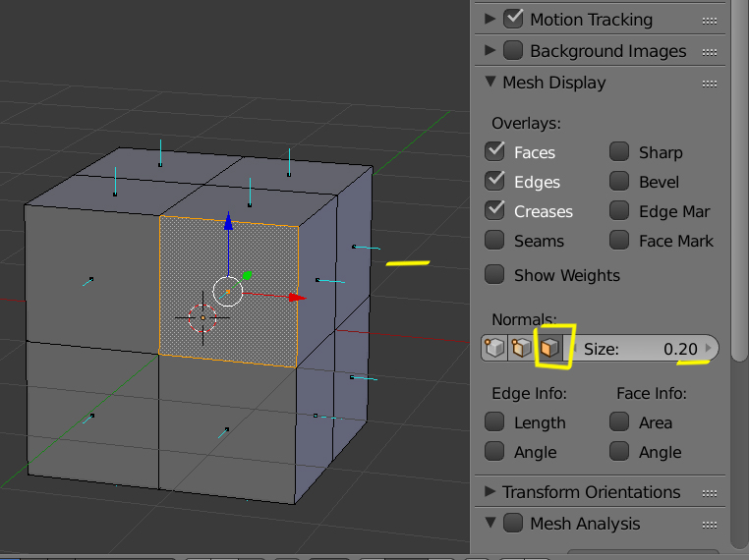
Task: Select the highlighted front cube face
Action: (x=228, y=291)
